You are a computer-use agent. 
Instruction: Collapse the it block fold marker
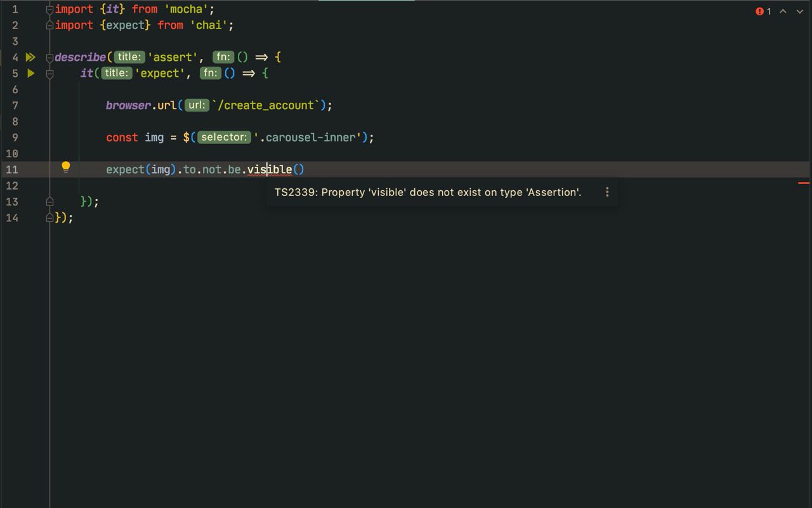(49, 74)
